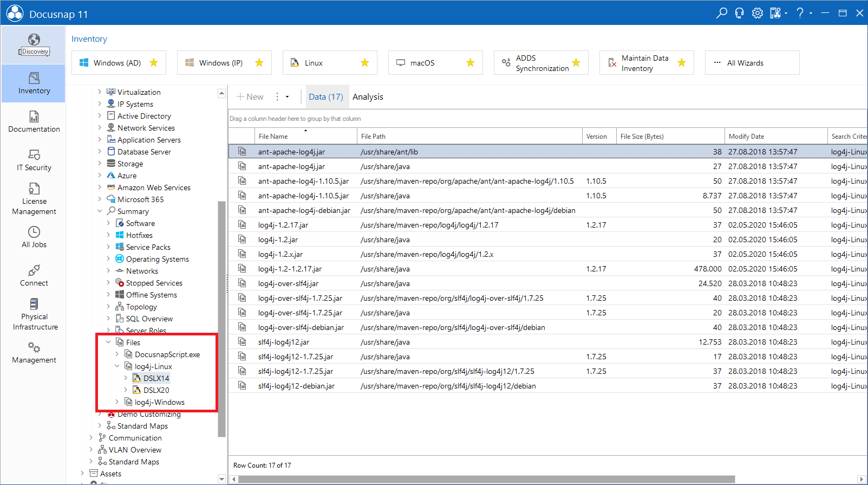Toggle the ADDS Synchronization favorite star
Viewport: 868px width, 485px height.
[576, 63]
